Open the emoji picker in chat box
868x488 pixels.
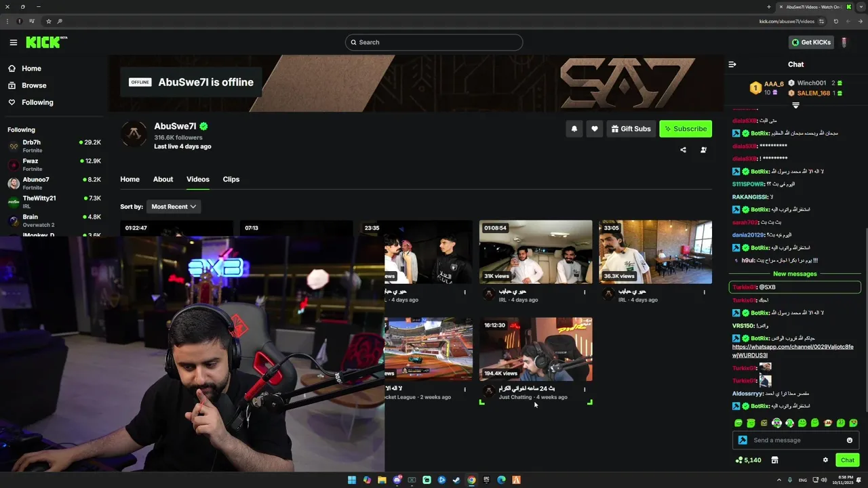coord(850,441)
